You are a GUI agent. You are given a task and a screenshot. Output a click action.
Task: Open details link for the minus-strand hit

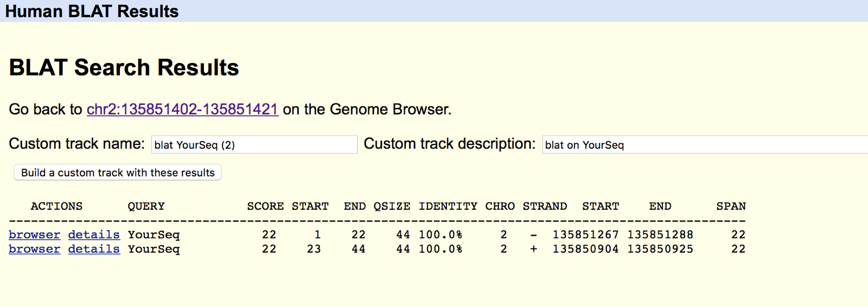[94, 235]
